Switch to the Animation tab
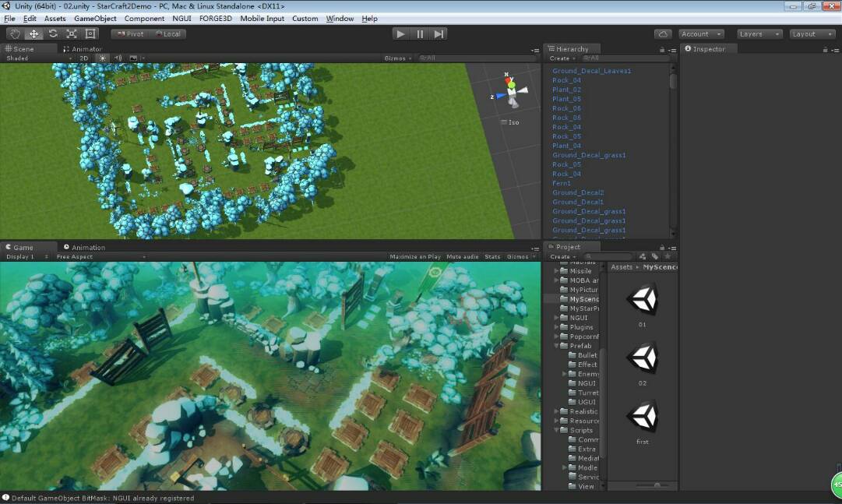 click(84, 247)
